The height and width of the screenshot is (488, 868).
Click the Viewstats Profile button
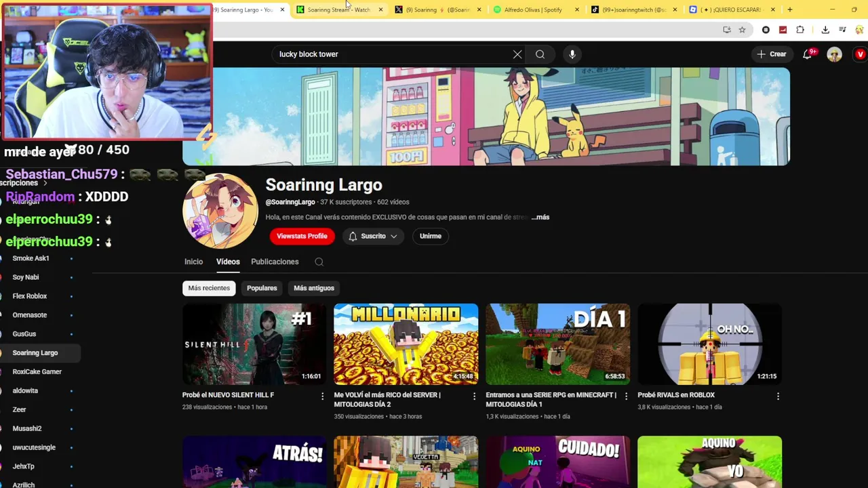coord(302,236)
